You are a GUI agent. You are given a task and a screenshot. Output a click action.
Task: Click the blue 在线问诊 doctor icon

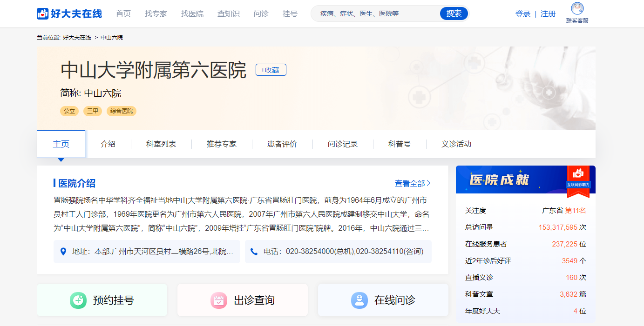[359, 300]
